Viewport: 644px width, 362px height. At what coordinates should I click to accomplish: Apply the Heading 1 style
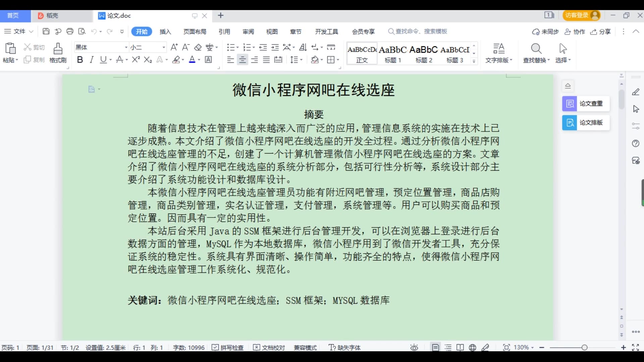point(392,54)
